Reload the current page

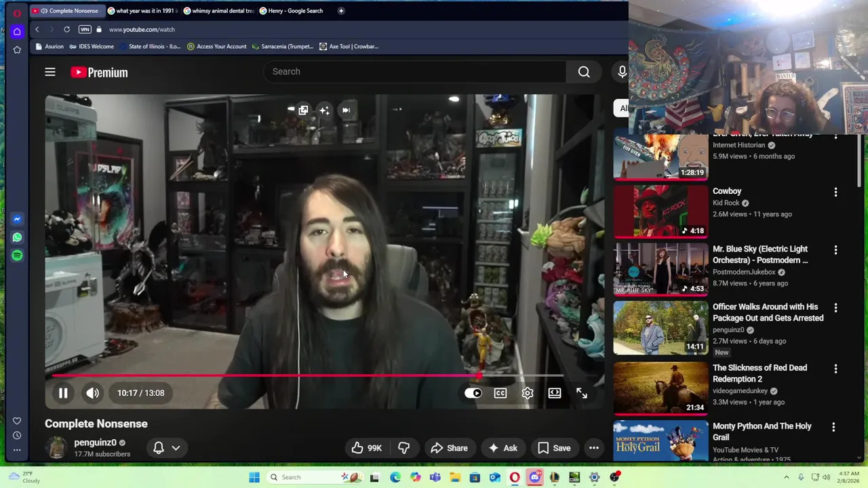(x=66, y=30)
